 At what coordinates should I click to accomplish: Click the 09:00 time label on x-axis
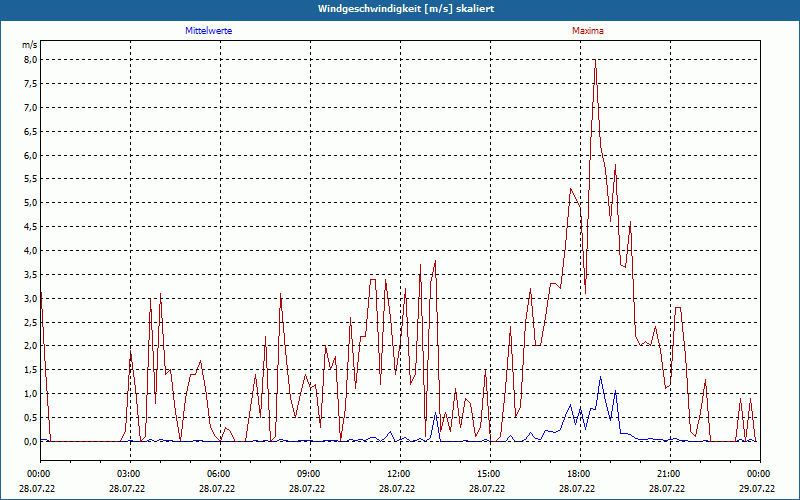[x=310, y=474]
